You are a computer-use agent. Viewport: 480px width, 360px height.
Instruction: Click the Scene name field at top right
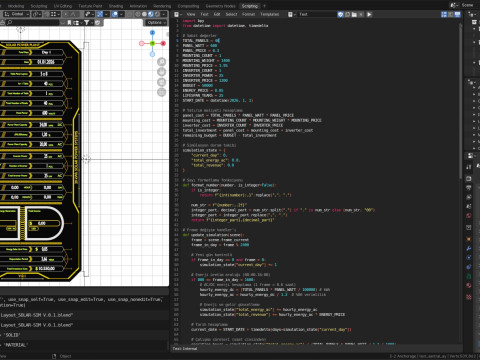469,5
